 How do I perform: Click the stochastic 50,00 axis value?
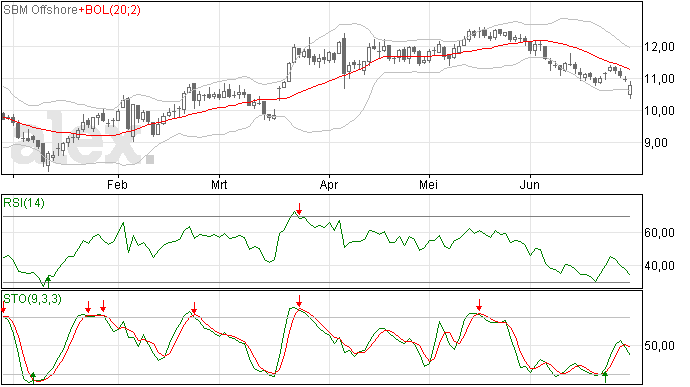point(659,346)
